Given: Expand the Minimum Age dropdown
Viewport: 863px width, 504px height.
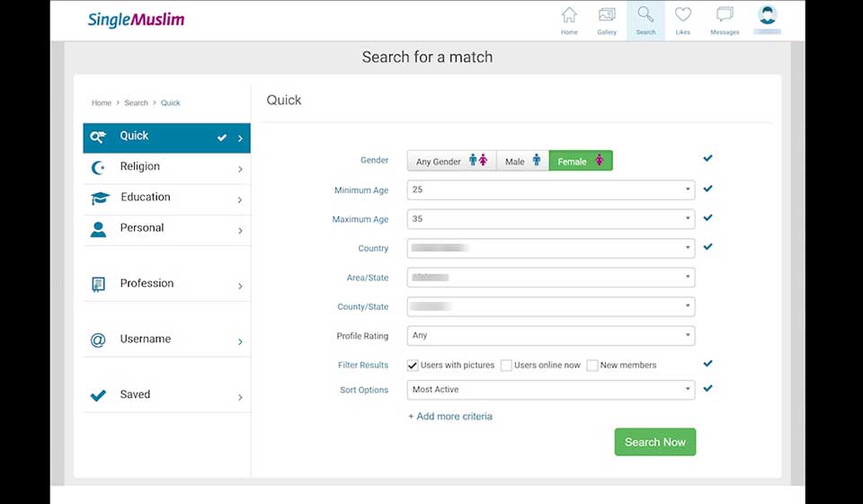Looking at the screenshot, I should point(550,190).
